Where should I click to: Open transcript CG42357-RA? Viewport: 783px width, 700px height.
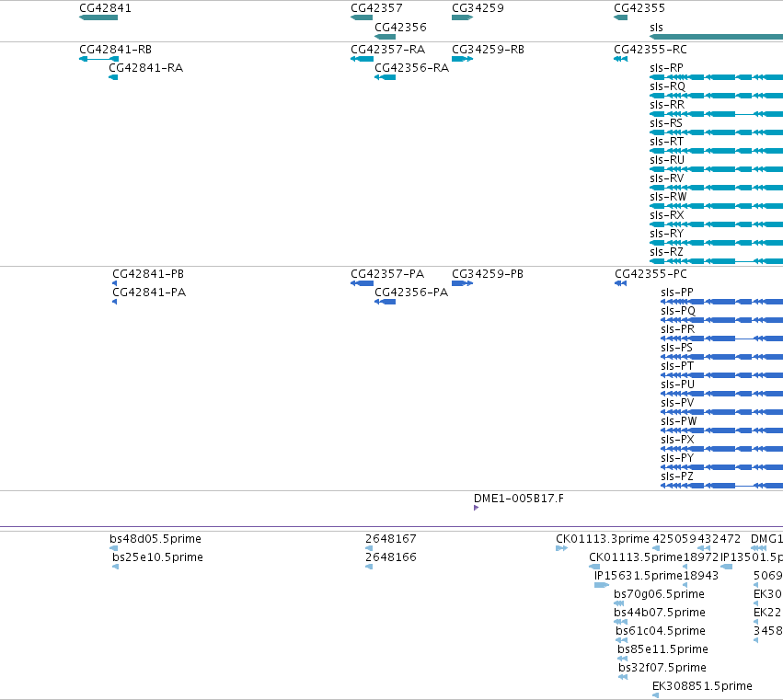pos(362,59)
